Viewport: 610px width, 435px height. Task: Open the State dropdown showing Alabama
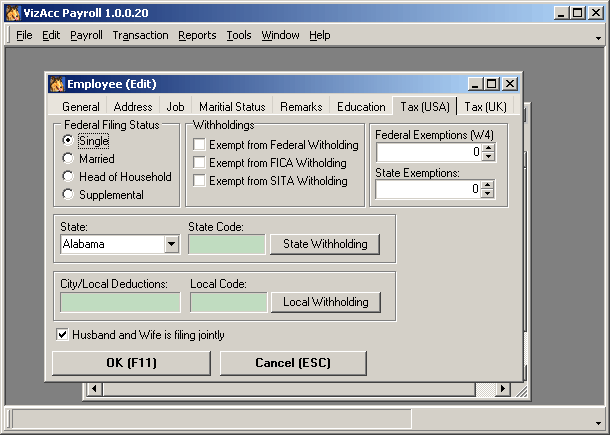point(171,244)
